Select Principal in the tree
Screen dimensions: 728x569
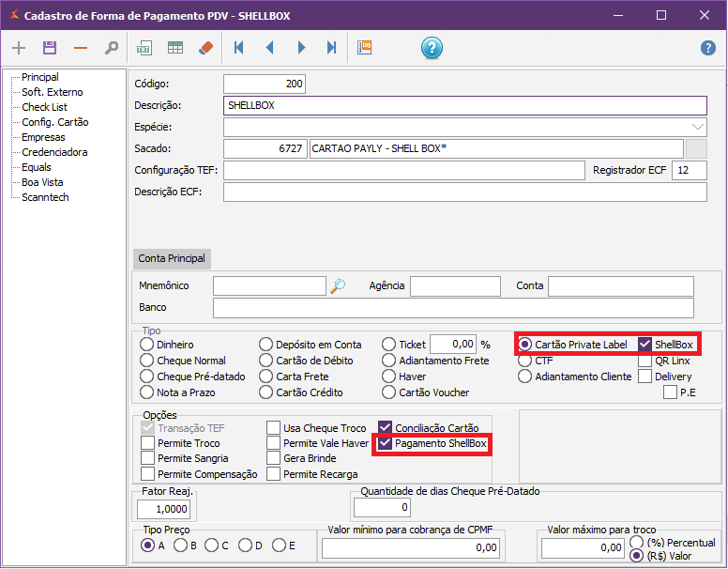pos(40,77)
